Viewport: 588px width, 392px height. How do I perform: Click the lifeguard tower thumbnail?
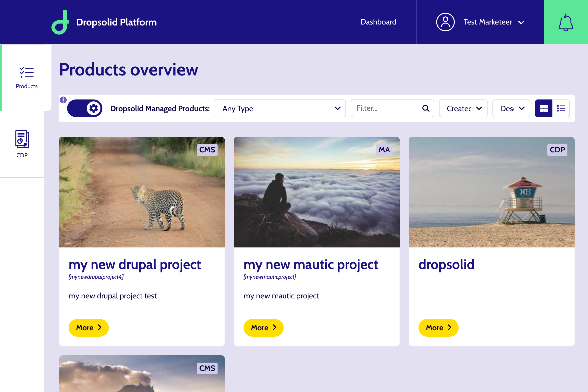tap(491, 192)
